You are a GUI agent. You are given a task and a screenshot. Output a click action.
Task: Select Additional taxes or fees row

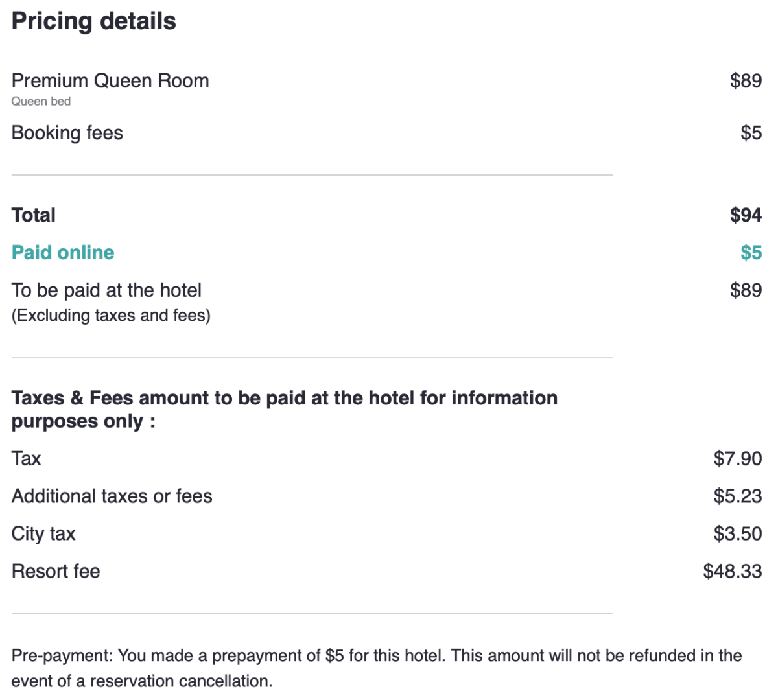pos(387,496)
